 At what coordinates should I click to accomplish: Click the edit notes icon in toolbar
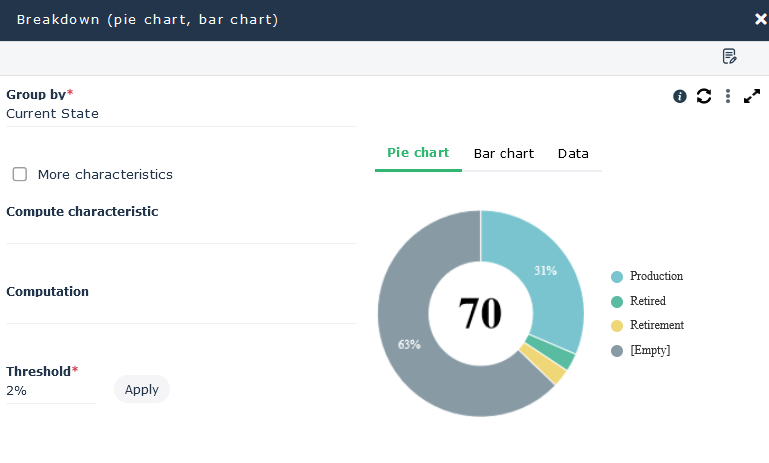(729, 56)
